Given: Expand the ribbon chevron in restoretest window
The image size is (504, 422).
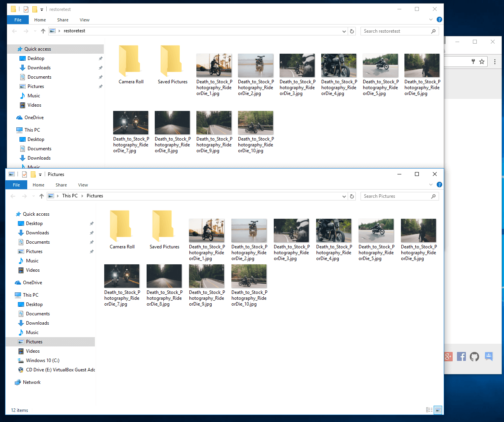Looking at the screenshot, I should click(x=431, y=20).
